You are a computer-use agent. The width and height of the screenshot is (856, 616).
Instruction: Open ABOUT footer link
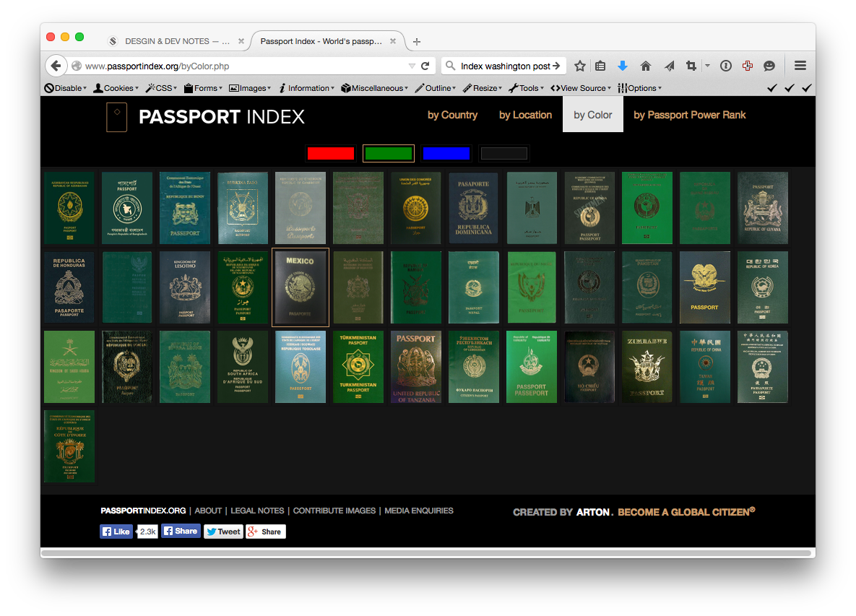[208, 511]
